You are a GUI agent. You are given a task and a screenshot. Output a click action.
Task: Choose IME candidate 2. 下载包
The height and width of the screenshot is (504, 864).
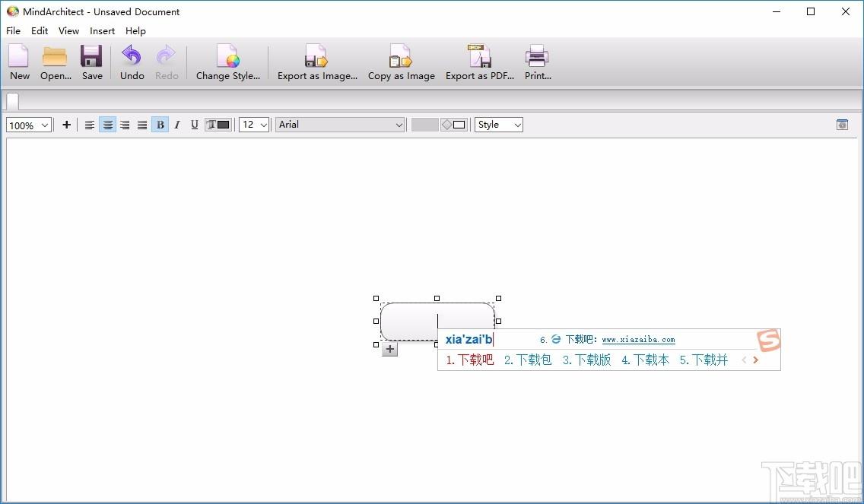click(x=528, y=360)
